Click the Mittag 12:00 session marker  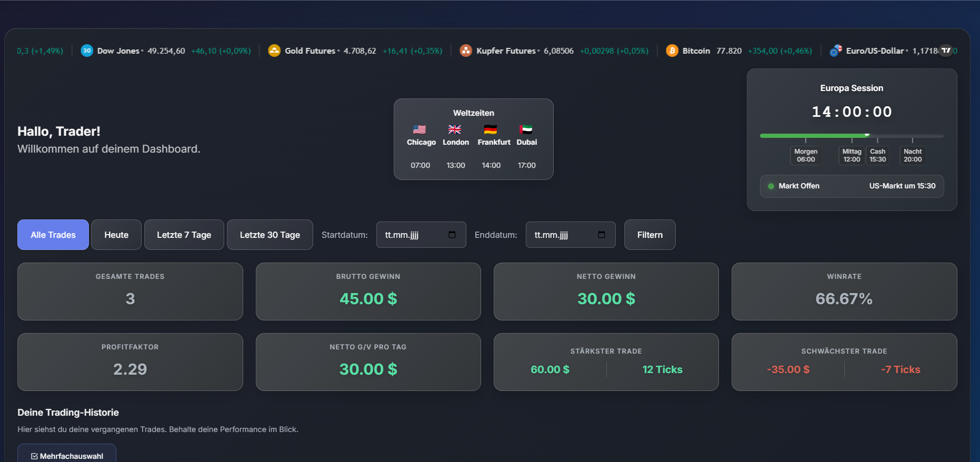[x=852, y=155]
